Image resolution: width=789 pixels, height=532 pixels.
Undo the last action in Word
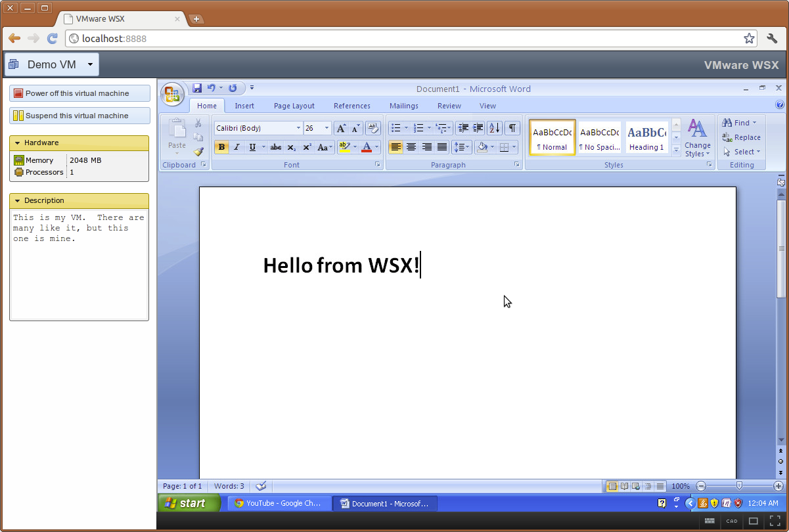click(x=211, y=87)
